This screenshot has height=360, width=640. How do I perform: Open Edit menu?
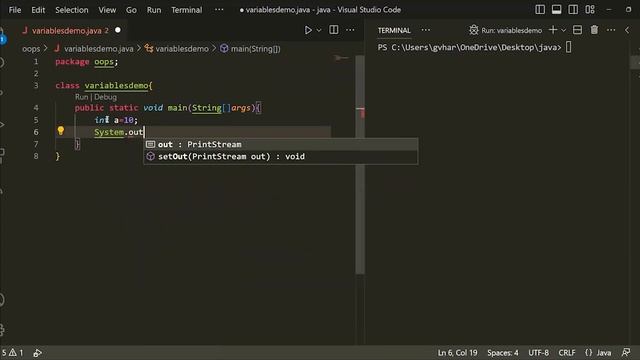click(38, 10)
